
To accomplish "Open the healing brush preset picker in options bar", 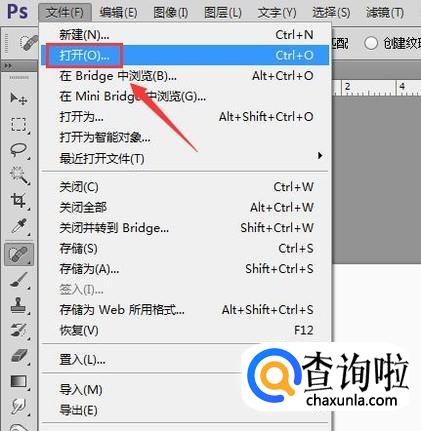I will 27,43.
